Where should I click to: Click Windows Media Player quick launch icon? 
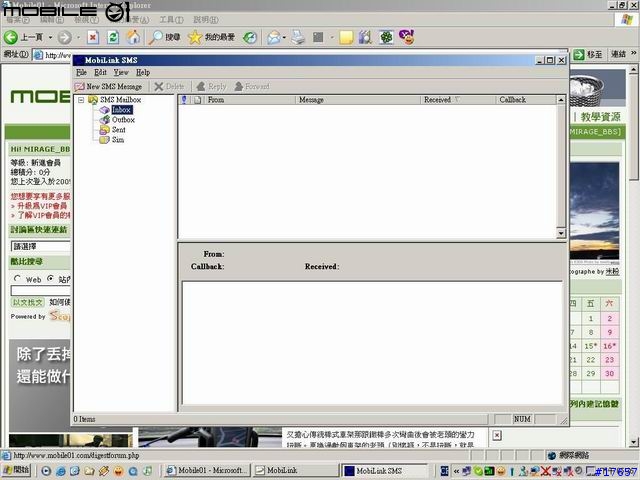[x=46, y=471]
